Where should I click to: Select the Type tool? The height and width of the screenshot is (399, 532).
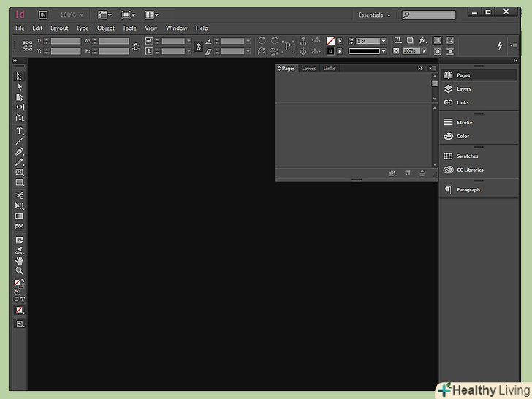click(20, 131)
